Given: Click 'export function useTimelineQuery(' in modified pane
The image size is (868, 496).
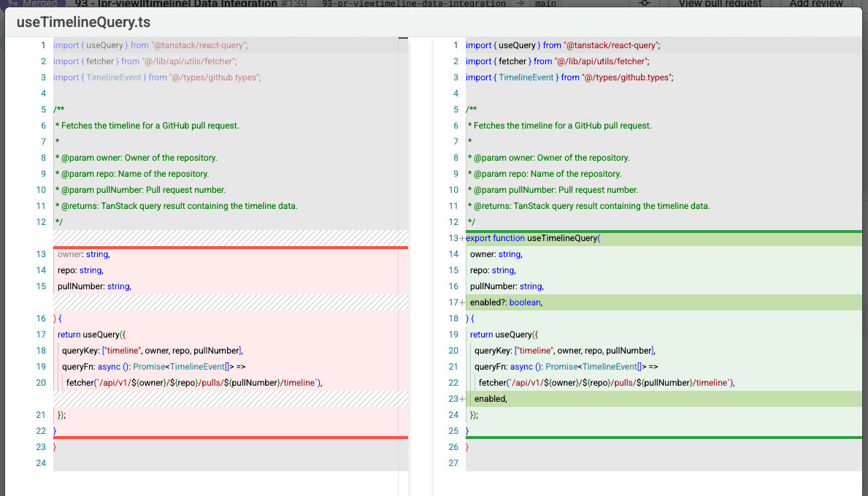Looking at the screenshot, I should click(x=533, y=238).
